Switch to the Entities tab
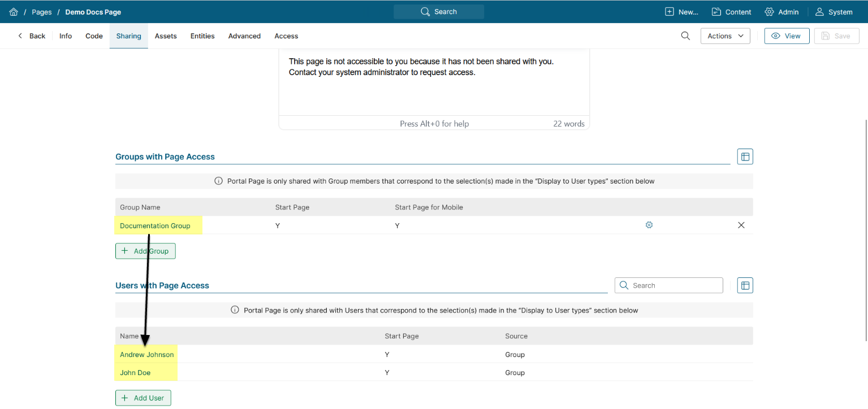Screen dimensions: 868x409 (202, 36)
